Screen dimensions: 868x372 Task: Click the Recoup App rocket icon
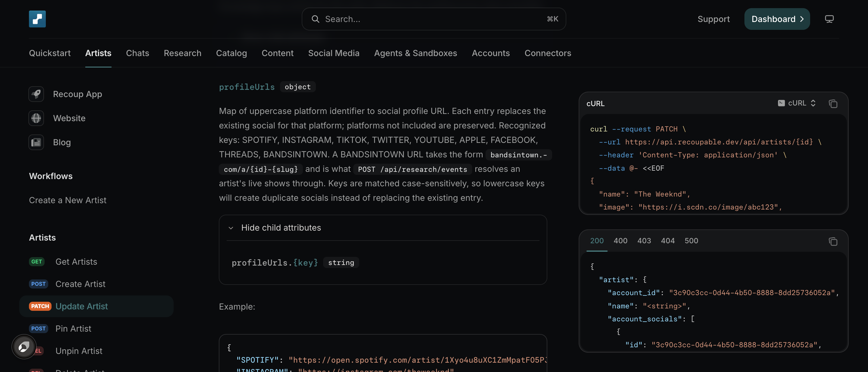pyautogui.click(x=36, y=94)
